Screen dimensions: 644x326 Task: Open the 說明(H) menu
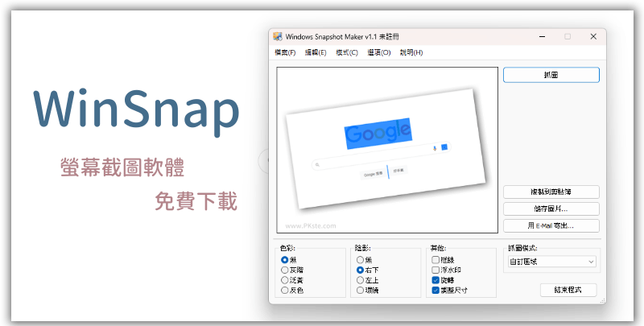click(x=411, y=52)
